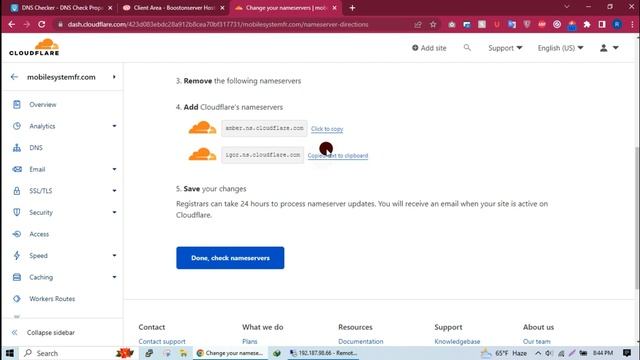Screen dimensions: 640x360
Task: Reload the page
Action: click(42, 24)
